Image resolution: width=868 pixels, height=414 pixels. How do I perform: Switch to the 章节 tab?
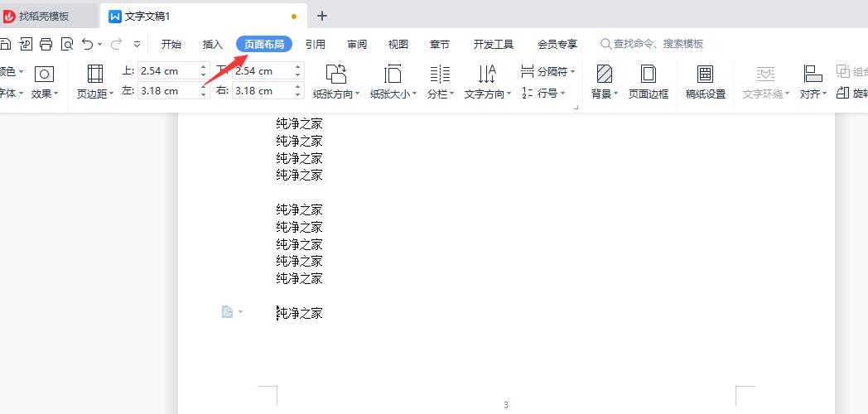pyautogui.click(x=440, y=44)
